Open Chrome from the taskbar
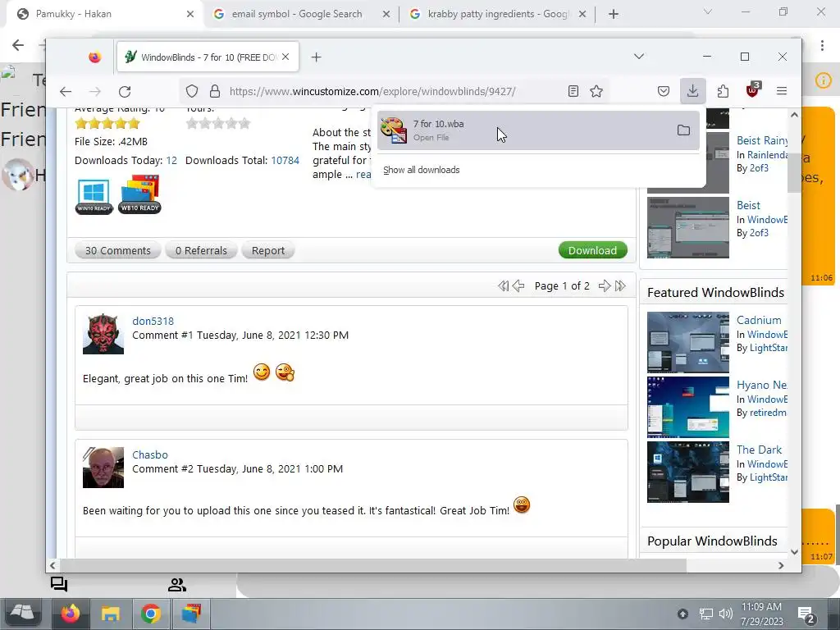The height and width of the screenshot is (630, 840). (151, 614)
